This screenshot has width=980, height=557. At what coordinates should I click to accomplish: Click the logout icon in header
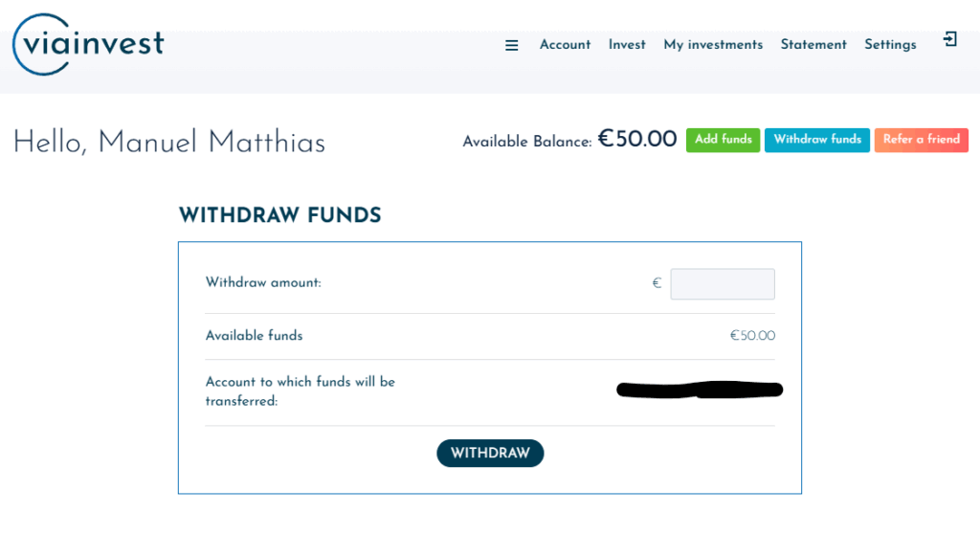(x=949, y=40)
